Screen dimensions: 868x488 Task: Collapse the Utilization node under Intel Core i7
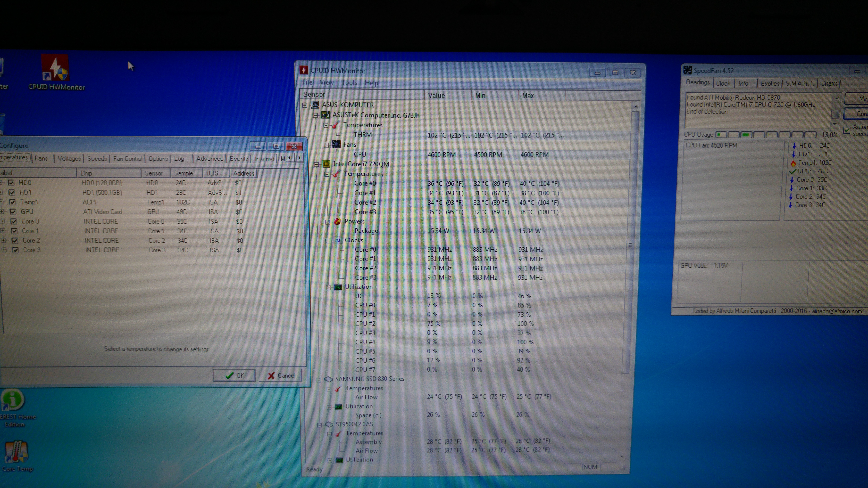click(328, 288)
